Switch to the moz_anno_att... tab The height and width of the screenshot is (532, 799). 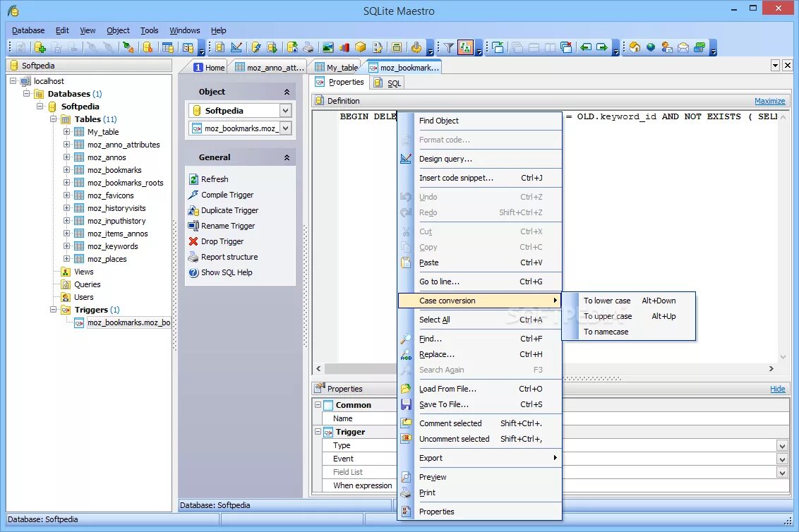tap(269, 67)
